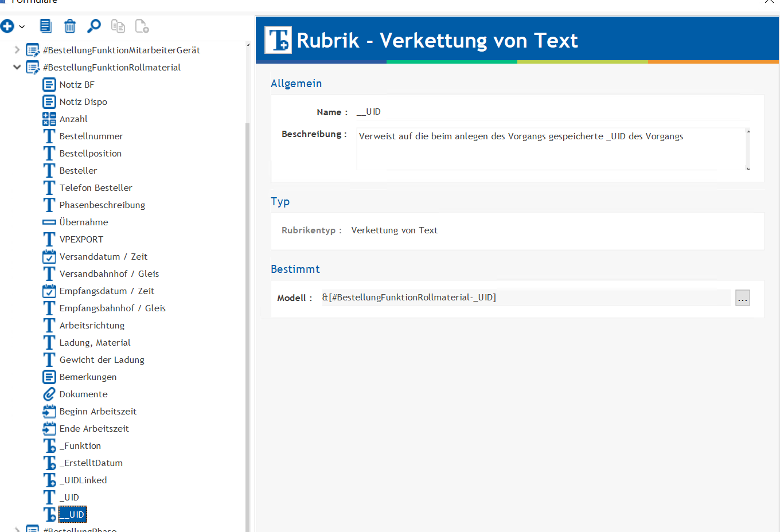Click the 'Bestimmt' section heading
Screen dimensions: 780x532
click(295, 269)
